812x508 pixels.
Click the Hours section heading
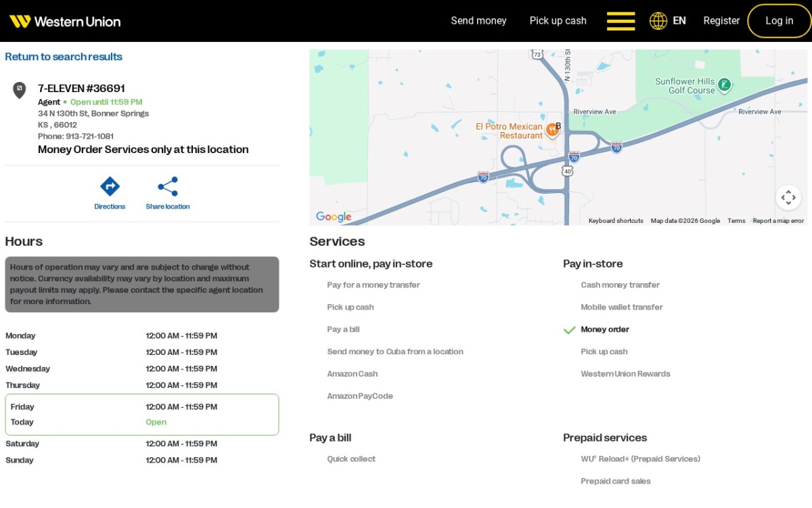coord(24,242)
